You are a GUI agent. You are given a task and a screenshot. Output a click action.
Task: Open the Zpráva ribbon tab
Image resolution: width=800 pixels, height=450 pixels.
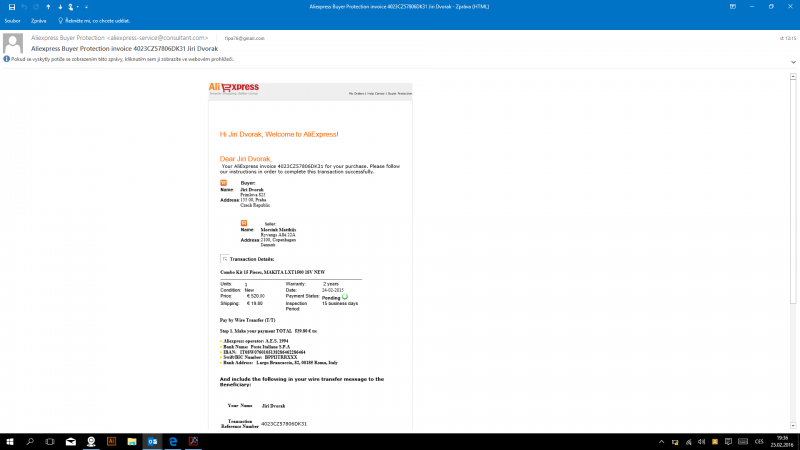[x=38, y=19]
